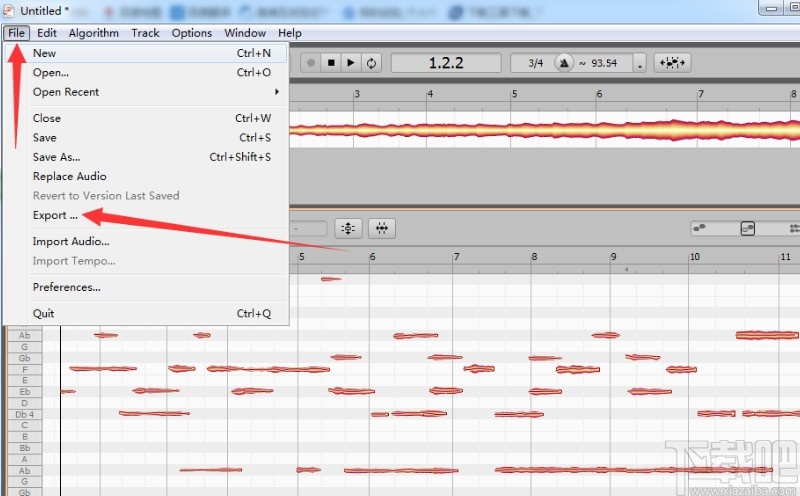Click bar 11 on the note editor ruler

tap(786, 256)
